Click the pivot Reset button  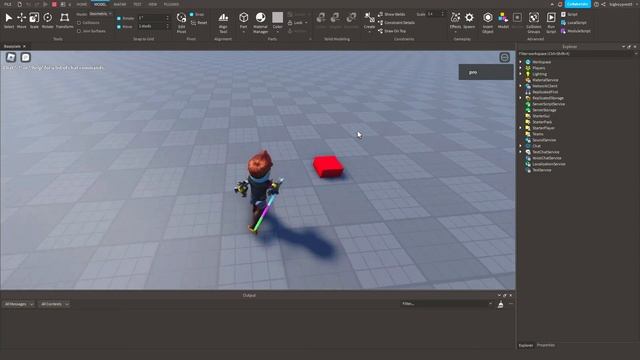[199, 23]
